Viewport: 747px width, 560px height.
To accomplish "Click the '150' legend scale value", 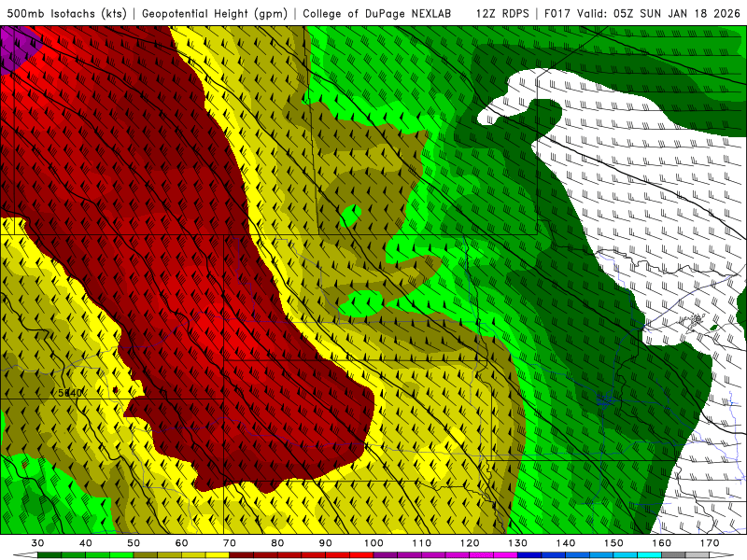I will 613,543.
